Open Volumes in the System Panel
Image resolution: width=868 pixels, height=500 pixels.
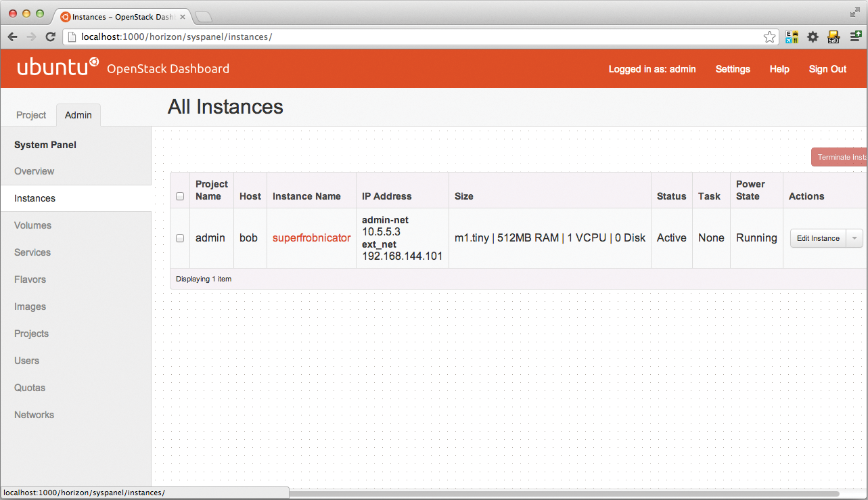click(32, 225)
